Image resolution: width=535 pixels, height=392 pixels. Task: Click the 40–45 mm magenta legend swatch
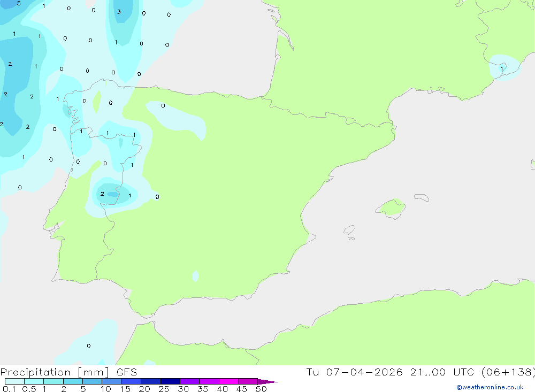pos(228,381)
